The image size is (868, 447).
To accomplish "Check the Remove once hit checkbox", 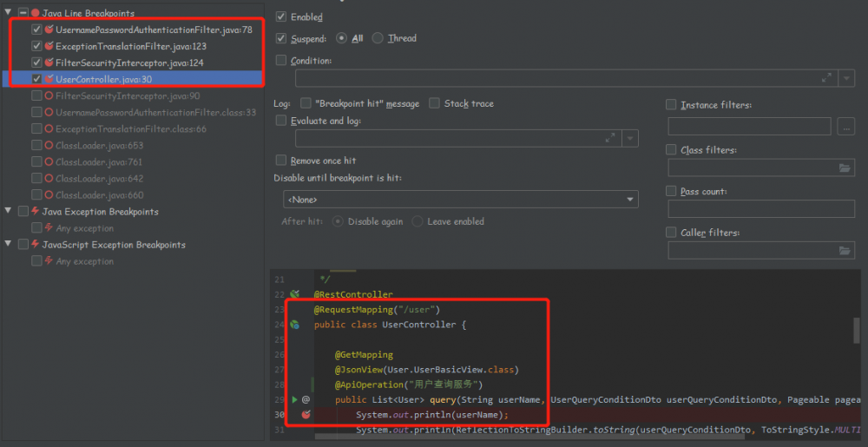I will (281, 161).
